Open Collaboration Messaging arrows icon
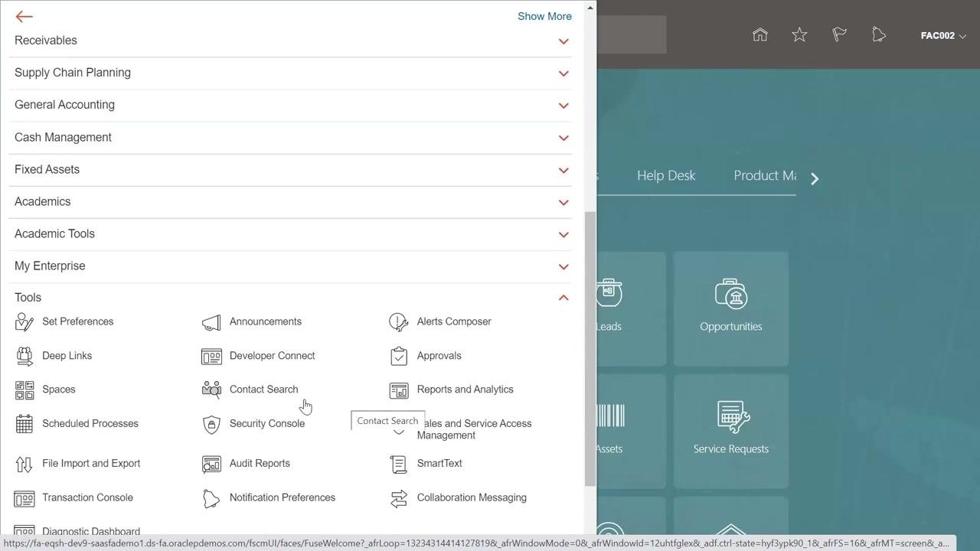 [399, 498]
